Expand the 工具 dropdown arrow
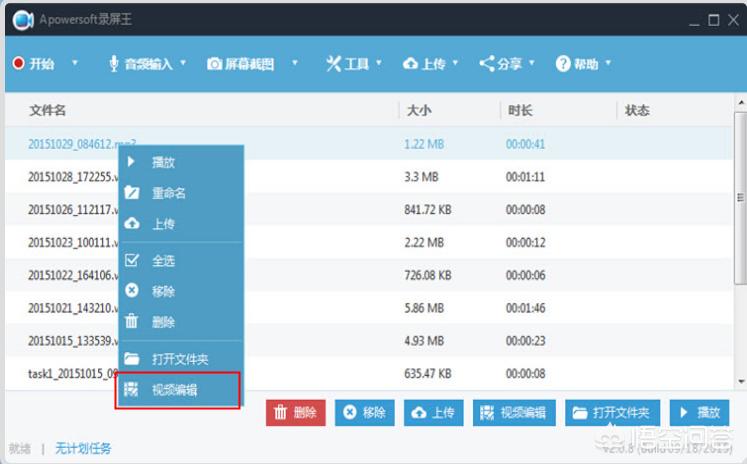Image resolution: width=747 pixels, height=464 pixels. [x=379, y=62]
